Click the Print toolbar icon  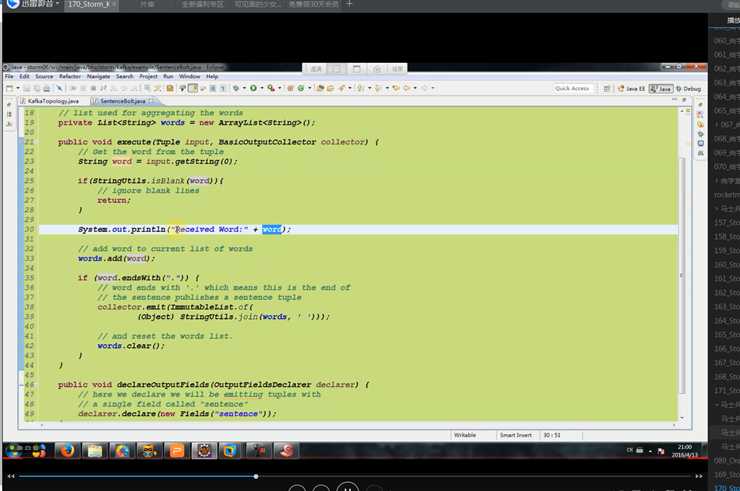pyautogui.click(x=47, y=88)
